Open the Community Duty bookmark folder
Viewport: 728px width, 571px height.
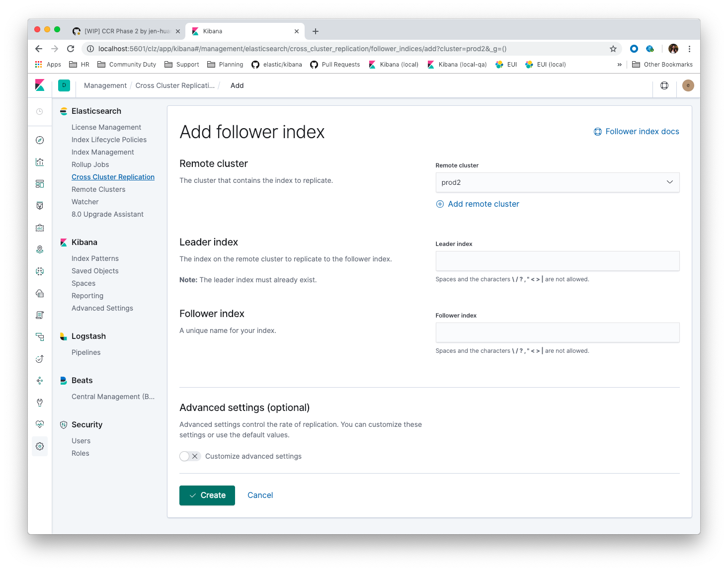(x=127, y=65)
